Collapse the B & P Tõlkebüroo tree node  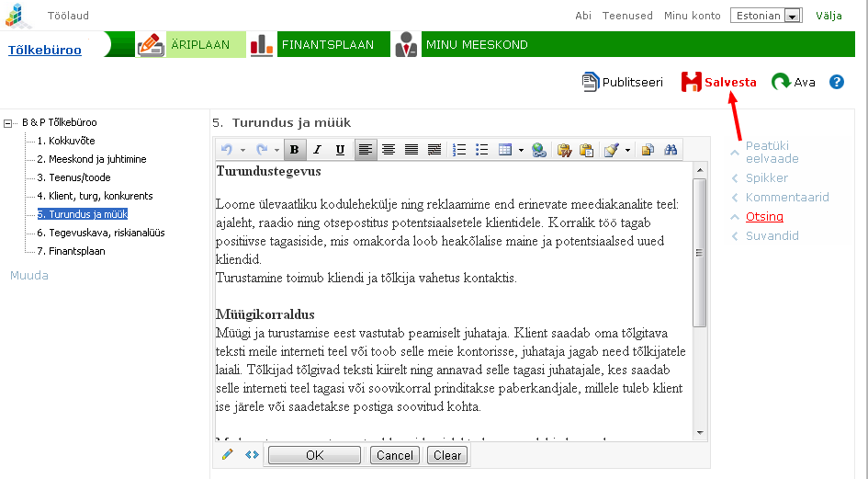point(7,123)
